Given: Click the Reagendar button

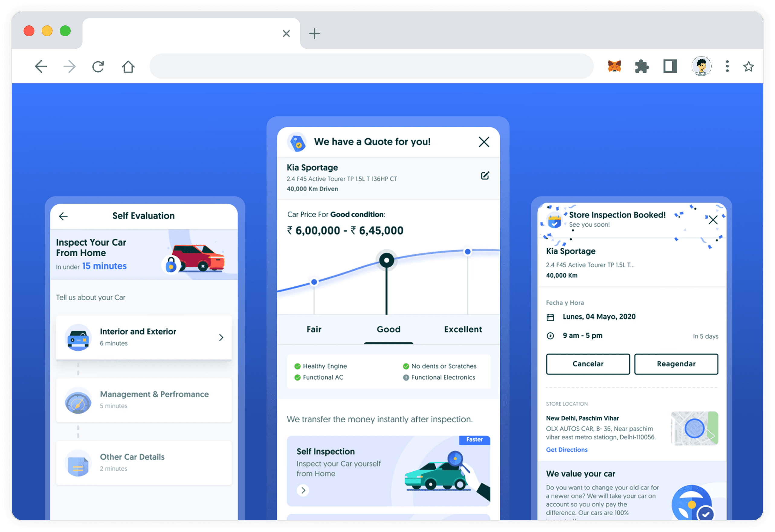Looking at the screenshot, I should (x=676, y=364).
